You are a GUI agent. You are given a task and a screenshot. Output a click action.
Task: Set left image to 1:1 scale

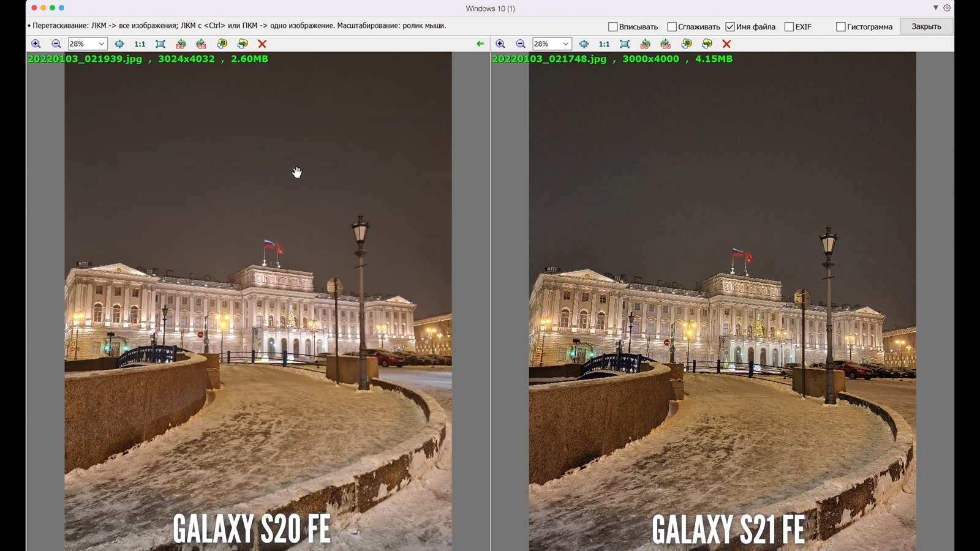140,44
